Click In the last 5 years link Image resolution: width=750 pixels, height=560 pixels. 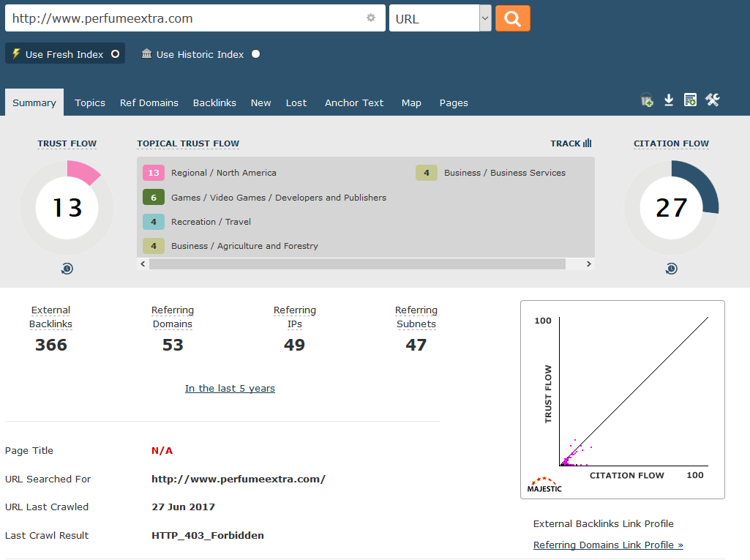point(230,389)
